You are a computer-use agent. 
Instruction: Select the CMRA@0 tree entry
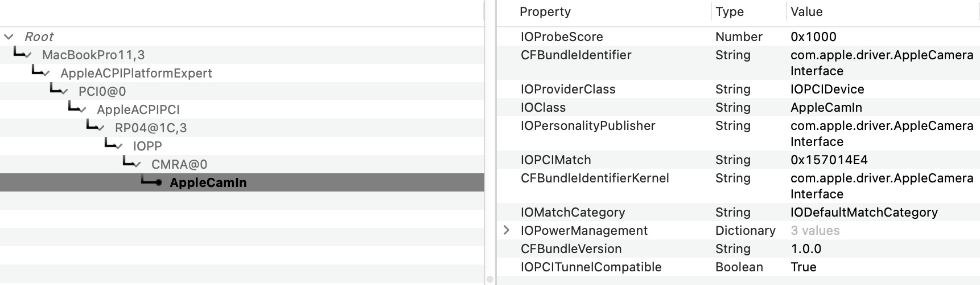click(179, 165)
